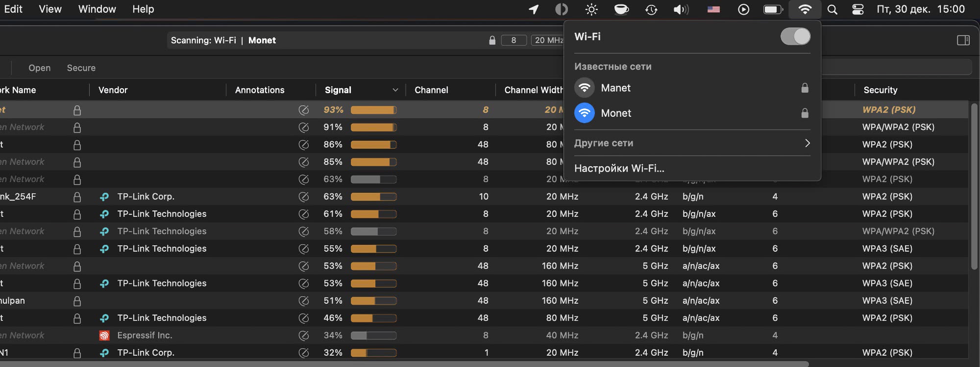This screenshot has height=367, width=980.
Task: Toggle the Wi-Fi switch off
Action: point(795,36)
